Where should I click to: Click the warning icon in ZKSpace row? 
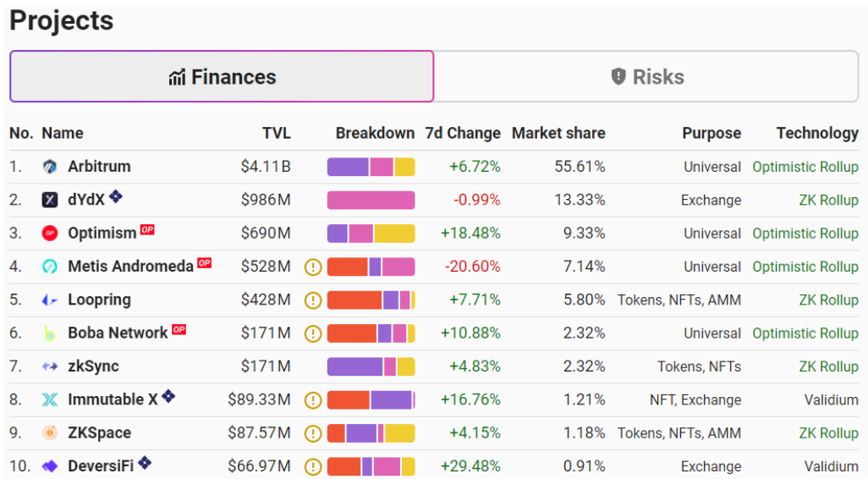pyautogui.click(x=313, y=433)
